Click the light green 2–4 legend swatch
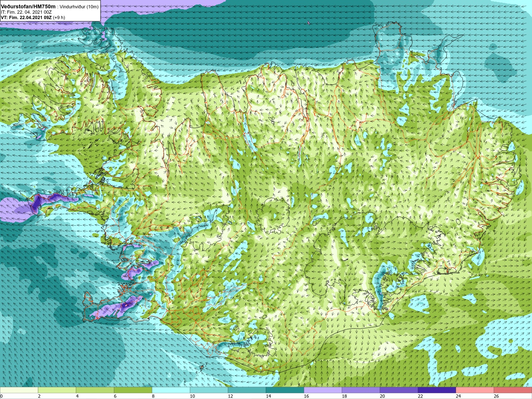532x399 pixels. [x=57, y=390]
